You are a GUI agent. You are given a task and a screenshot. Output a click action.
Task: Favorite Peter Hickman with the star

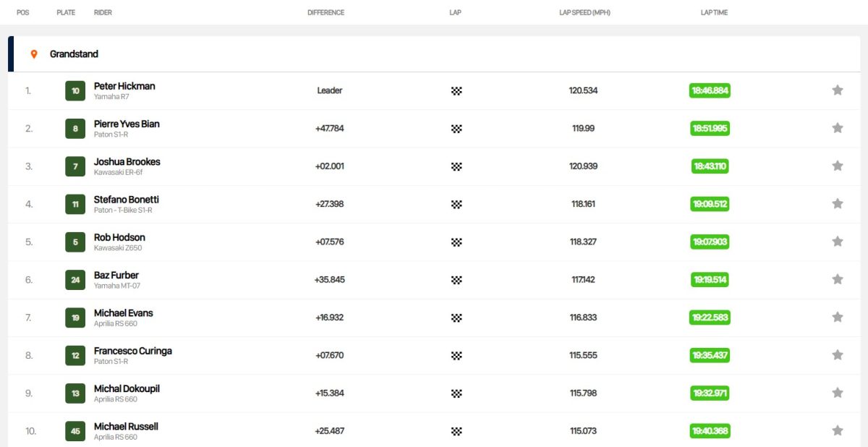837,90
